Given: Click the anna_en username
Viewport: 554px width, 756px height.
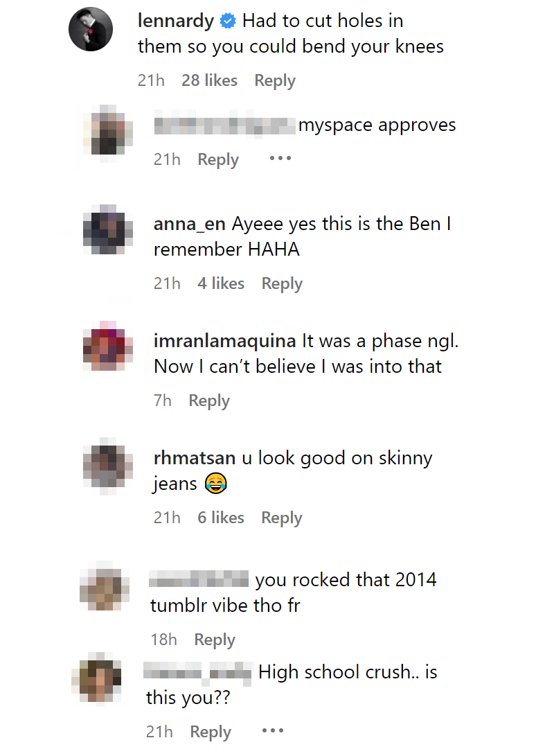Looking at the screenshot, I should (189, 225).
